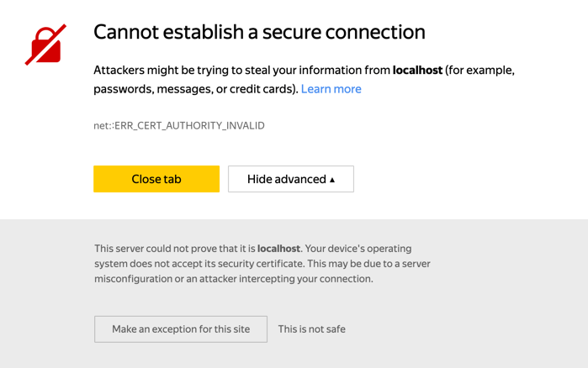Screen dimensions: 588x368
Task: Click bold localhost in the gray advanced section
Action: point(278,249)
